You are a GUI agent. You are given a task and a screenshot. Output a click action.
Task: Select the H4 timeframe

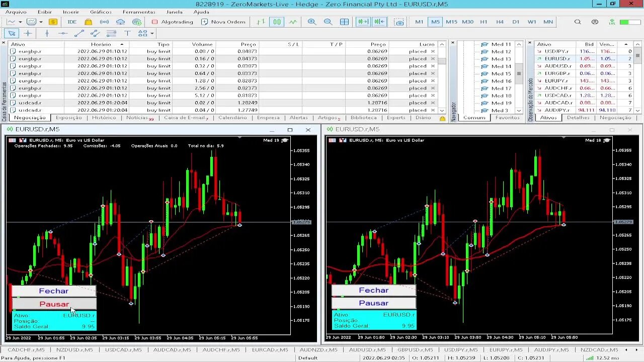click(x=500, y=22)
